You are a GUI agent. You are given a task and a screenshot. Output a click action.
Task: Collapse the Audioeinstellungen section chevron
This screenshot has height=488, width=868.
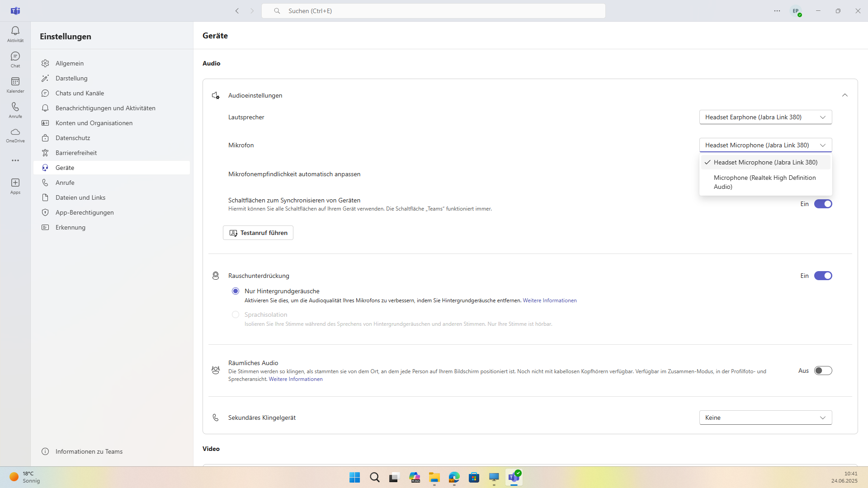(x=844, y=95)
